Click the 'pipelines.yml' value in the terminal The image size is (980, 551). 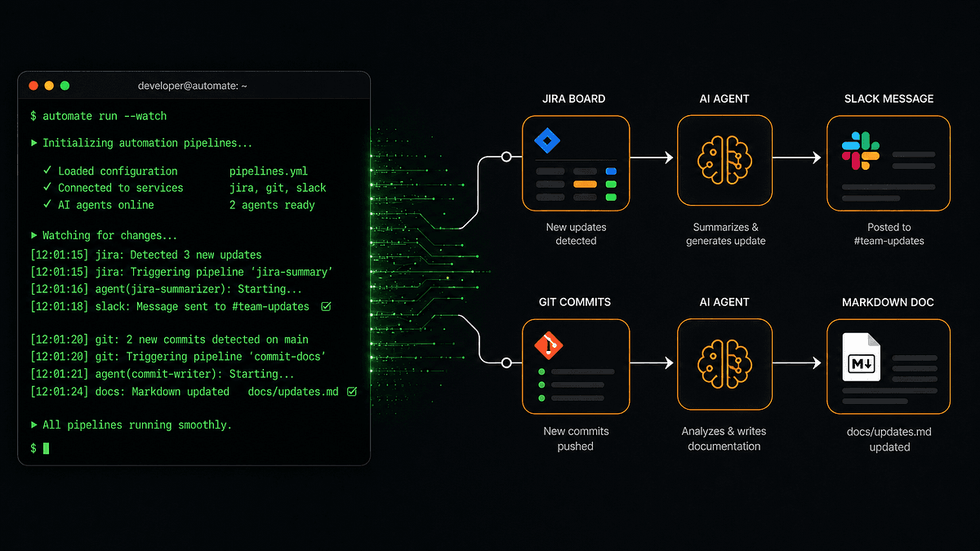269,171
